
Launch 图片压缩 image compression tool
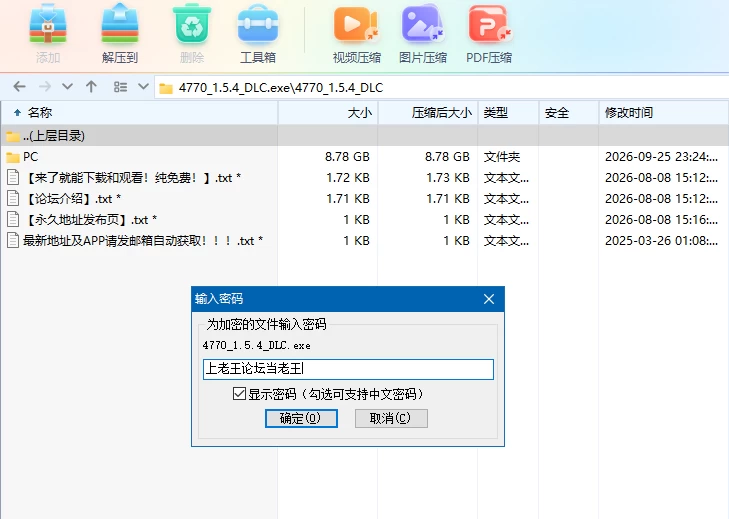click(x=423, y=24)
